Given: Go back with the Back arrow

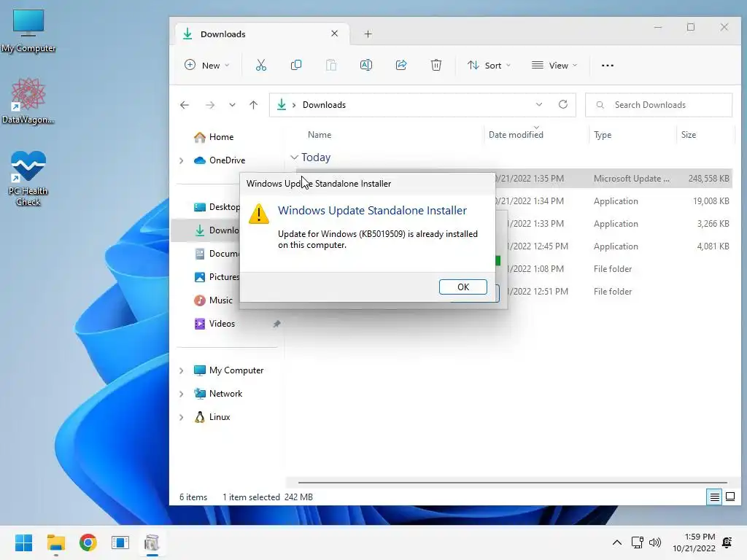Looking at the screenshot, I should point(185,105).
